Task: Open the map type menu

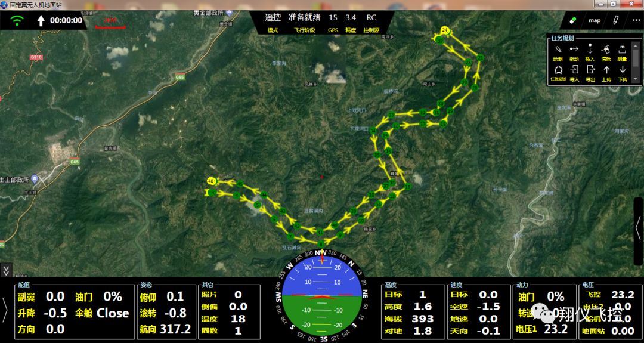Action: click(x=595, y=20)
